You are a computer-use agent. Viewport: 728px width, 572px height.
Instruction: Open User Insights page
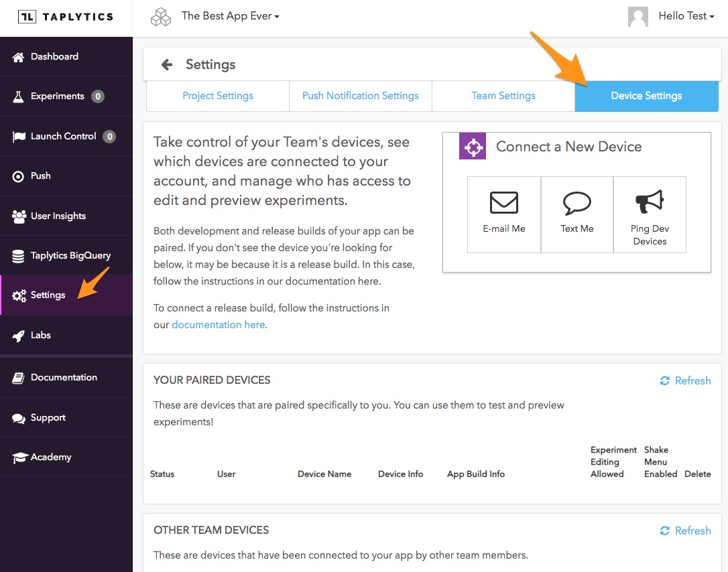point(66,216)
